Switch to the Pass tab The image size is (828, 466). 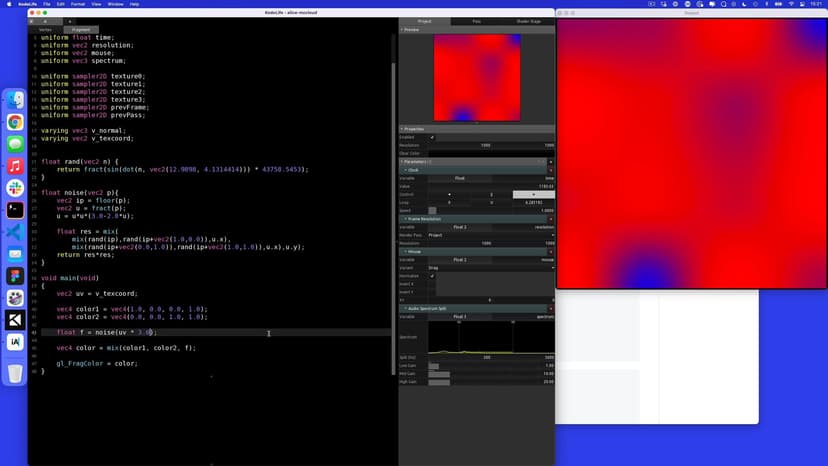(x=476, y=21)
